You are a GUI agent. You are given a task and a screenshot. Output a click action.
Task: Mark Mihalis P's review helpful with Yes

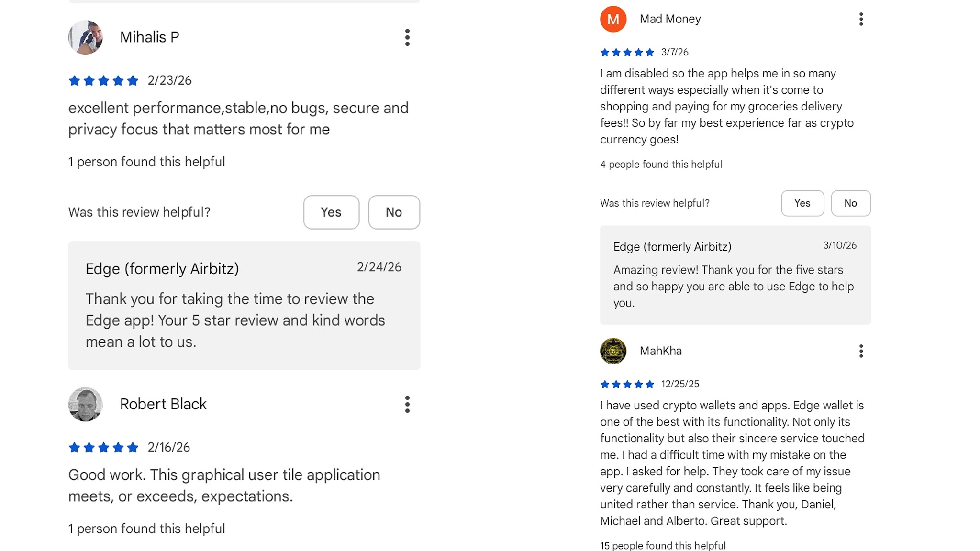click(331, 212)
